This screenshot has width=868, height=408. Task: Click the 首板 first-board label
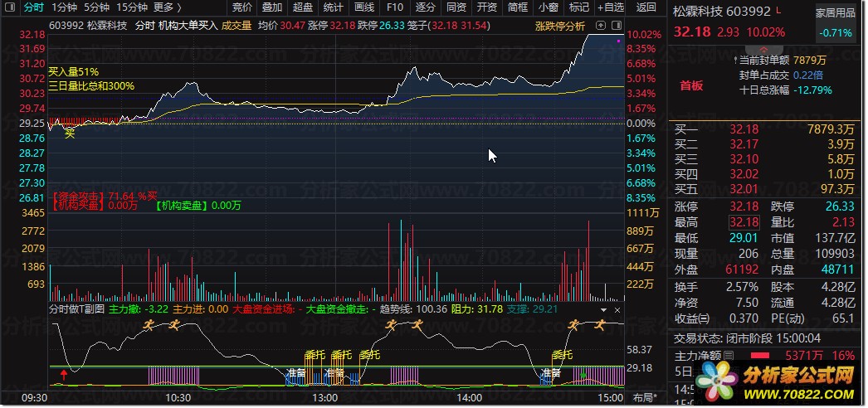(x=691, y=85)
